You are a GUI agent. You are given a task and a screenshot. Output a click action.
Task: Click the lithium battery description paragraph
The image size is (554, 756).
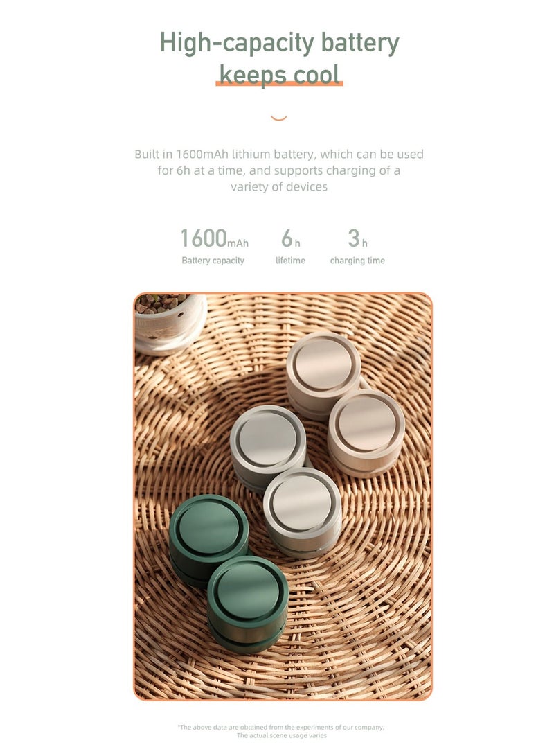point(279,170)
